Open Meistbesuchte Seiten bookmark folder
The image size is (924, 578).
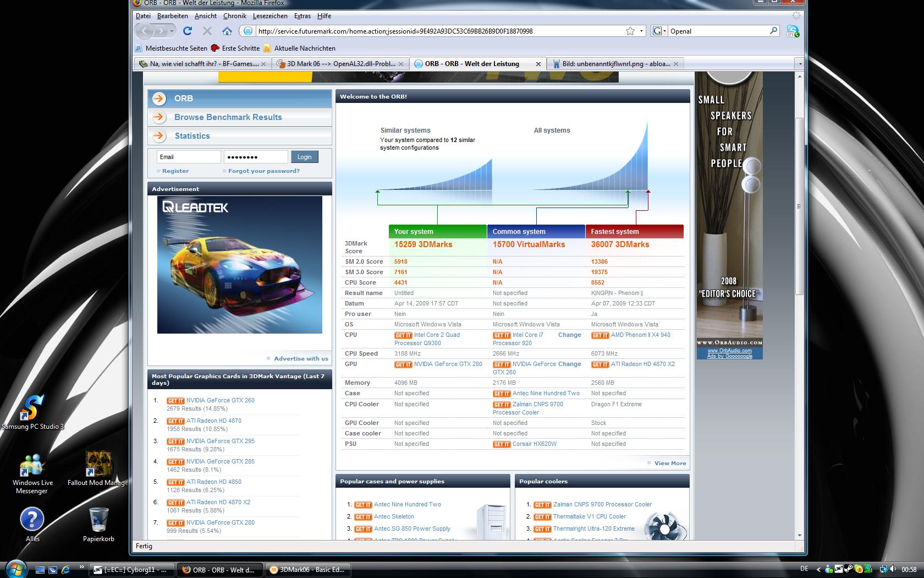point(171,48)
